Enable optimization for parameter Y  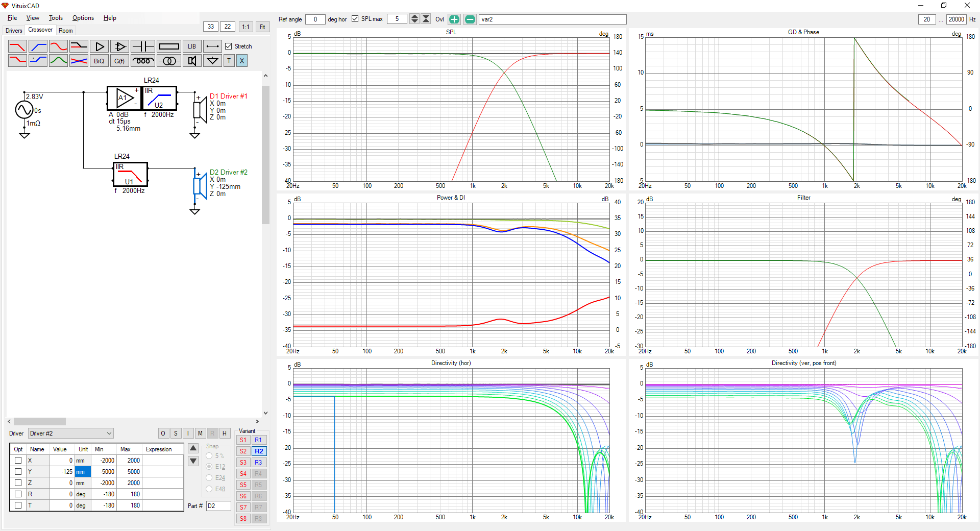(x=18, y=471)
